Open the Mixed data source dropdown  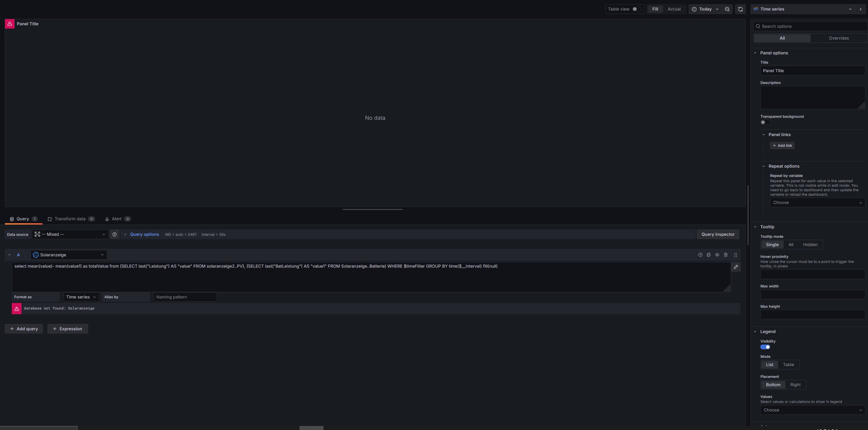(x=70, y=234)
